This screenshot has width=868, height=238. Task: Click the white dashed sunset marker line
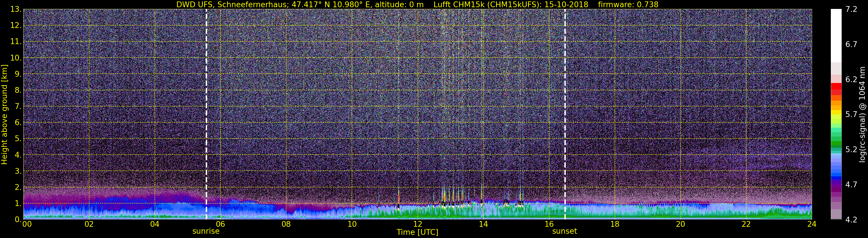coord(565,114)
